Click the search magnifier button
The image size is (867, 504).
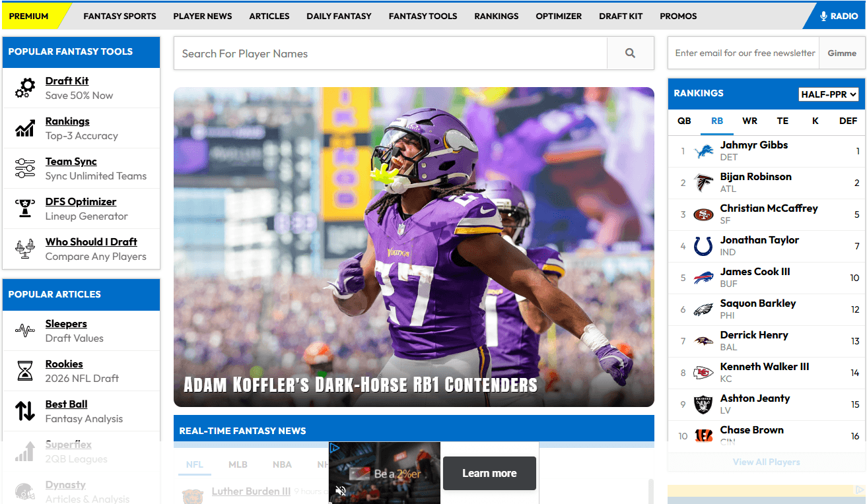tap(631, 53)
